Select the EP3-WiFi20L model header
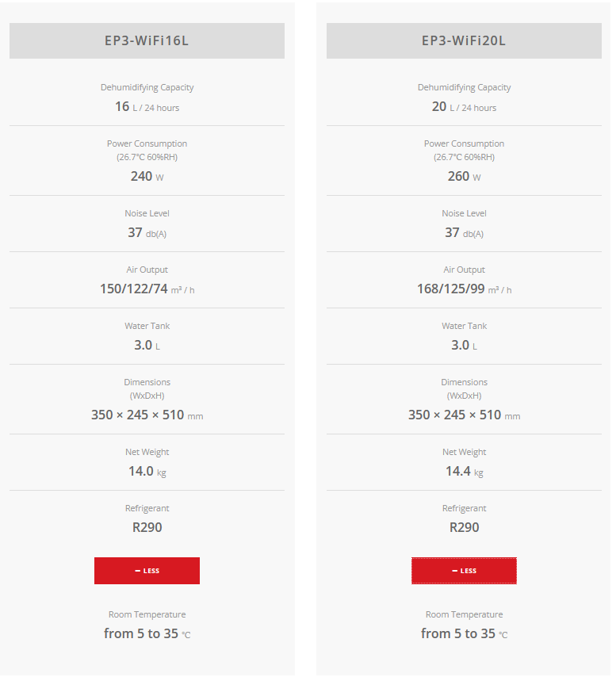This screenshot has width=616, height=677. click(x=464, y=40)
